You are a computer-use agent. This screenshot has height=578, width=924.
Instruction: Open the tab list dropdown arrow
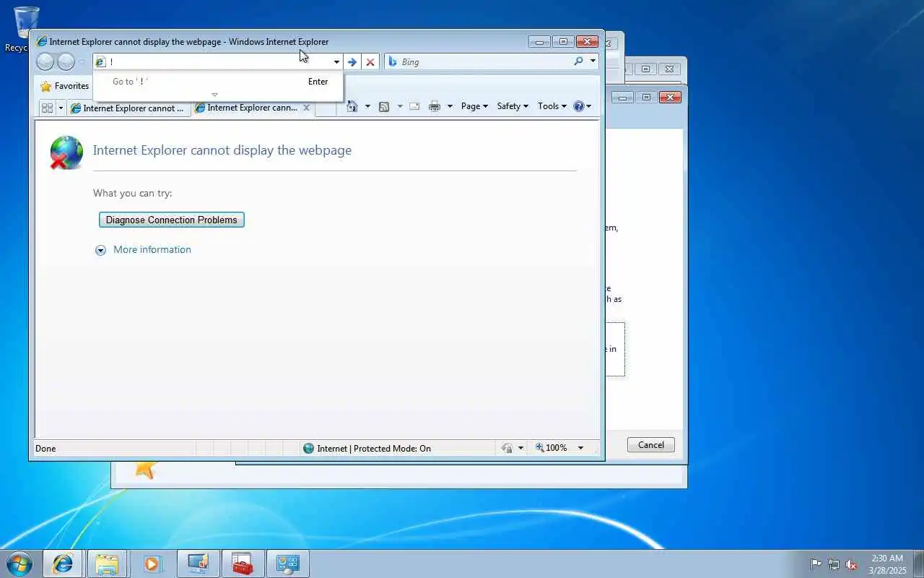(x=61, y=108)
